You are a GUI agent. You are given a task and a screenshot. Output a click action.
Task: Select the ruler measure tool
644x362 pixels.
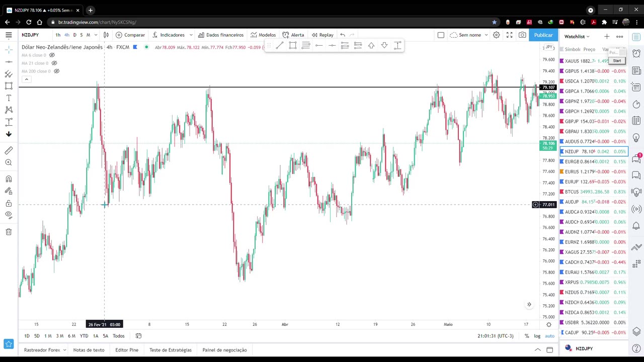pos(9,150)
